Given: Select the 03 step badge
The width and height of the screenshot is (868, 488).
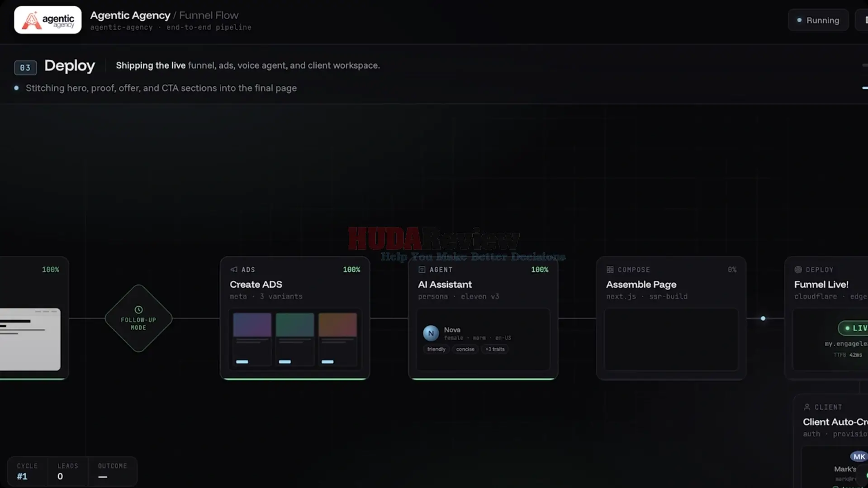Looking at the screenshot, I should (x=25, y=68).
